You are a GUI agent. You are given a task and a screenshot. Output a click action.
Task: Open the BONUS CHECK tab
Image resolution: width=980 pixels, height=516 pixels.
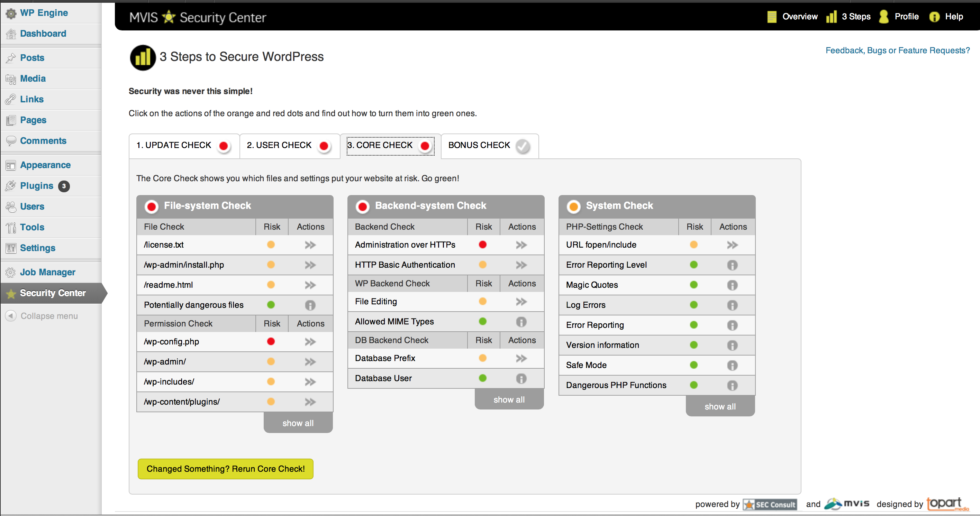click(x=490, y=146)
